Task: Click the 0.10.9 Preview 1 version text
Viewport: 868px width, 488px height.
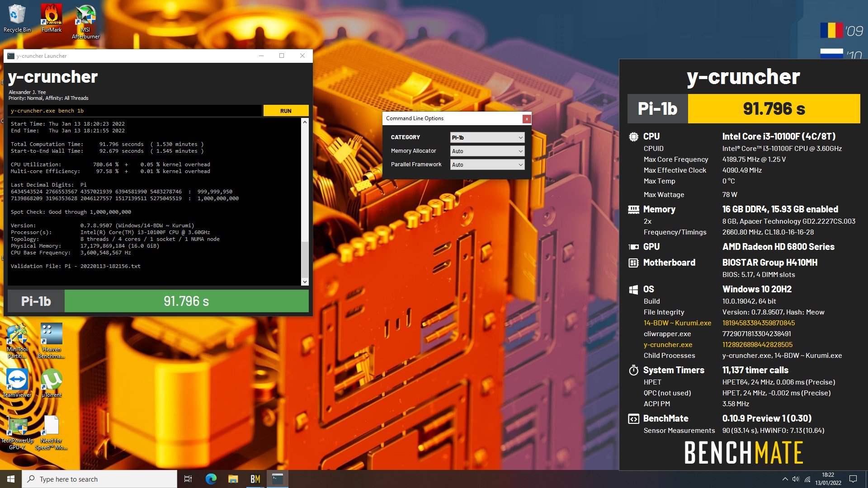Action: click(x=767, y=418)
